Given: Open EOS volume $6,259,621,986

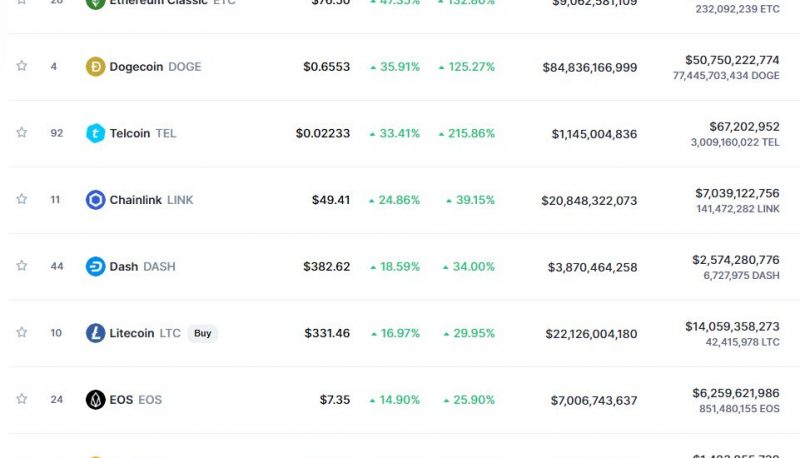Looking at the screenshot, I should [736, 393].
